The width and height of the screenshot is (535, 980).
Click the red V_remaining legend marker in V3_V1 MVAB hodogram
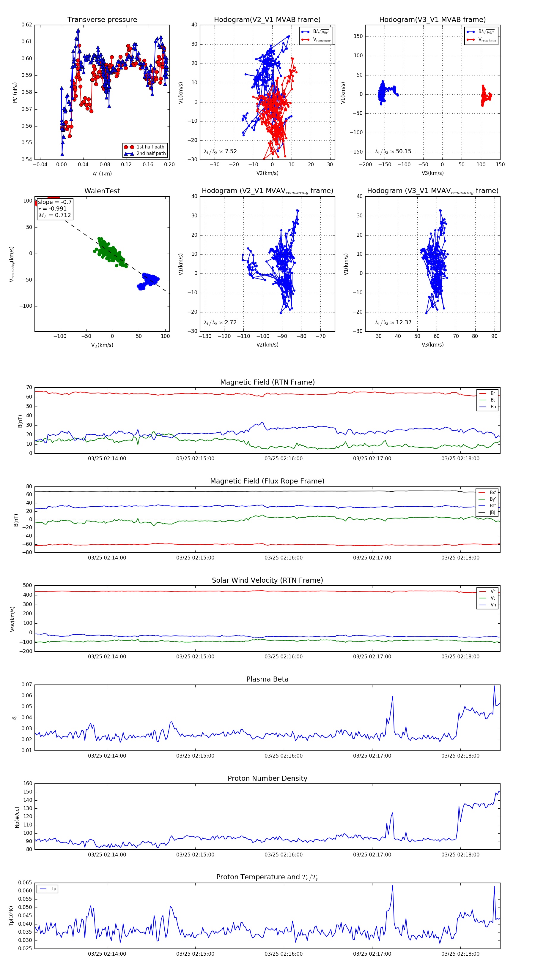(470, 39)
